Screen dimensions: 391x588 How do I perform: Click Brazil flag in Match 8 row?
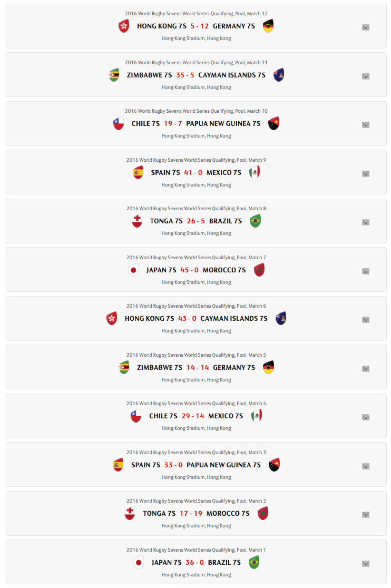[255, 221]
